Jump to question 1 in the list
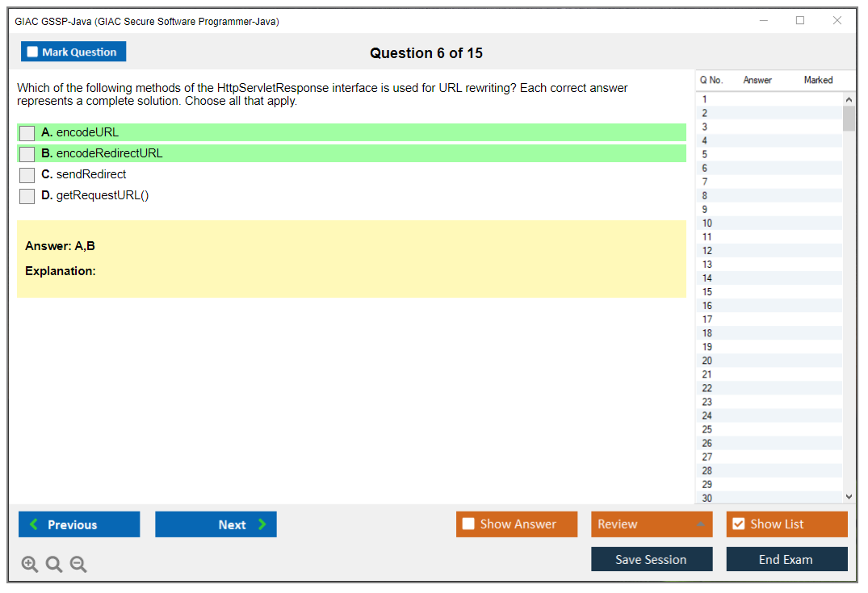The image size is (868, 593). pyautogui.click(x=705, y=99)
